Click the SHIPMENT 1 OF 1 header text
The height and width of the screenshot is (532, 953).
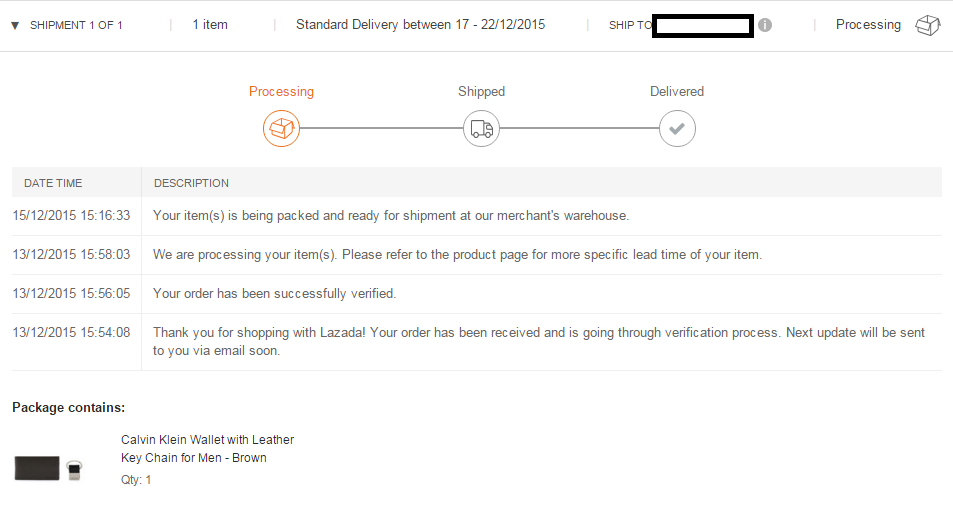pyautogui.click(x=76, y=25)
